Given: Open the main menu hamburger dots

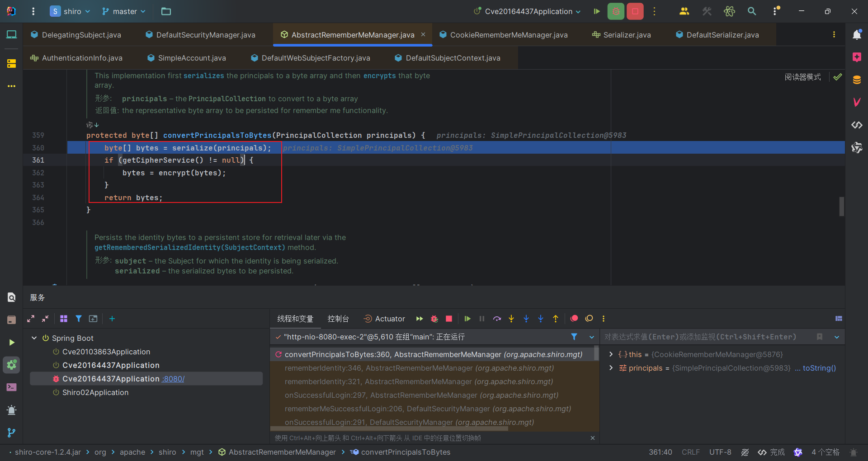Looking at the screenshot, I should pos(33,11).
